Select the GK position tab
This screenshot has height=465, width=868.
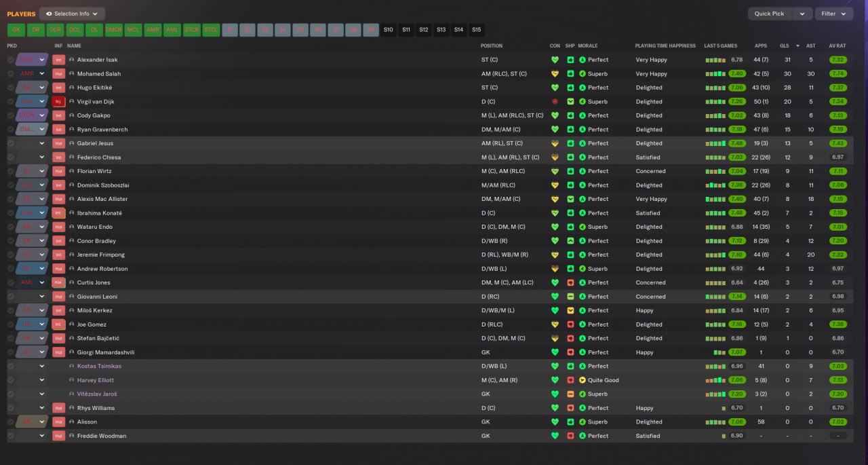pyautogui.click(x=16, y=30)
